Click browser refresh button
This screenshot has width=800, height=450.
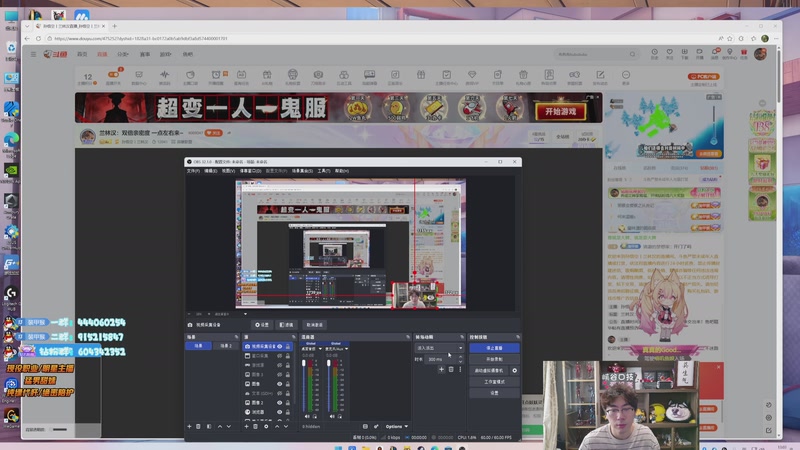pyautogui.click(x=38, y=39)
